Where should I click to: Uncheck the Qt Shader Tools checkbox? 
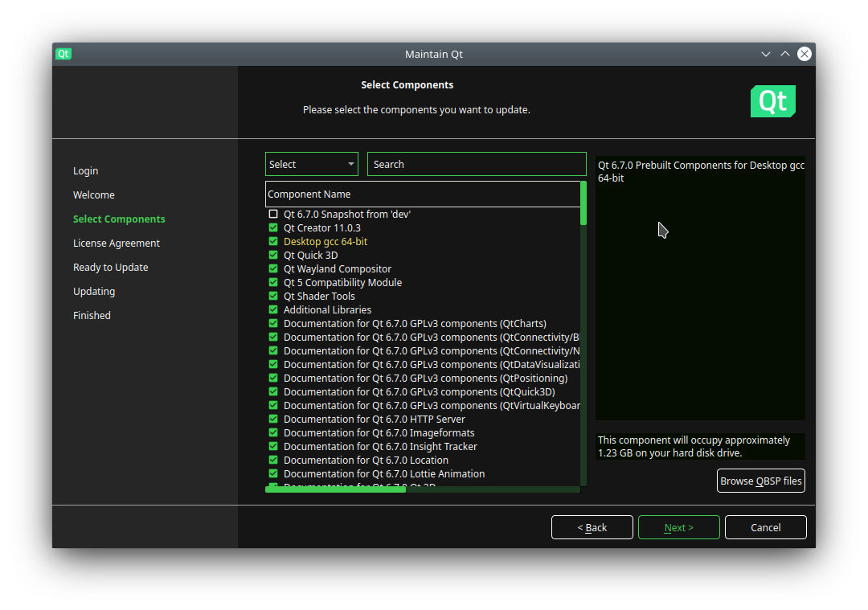(x=273, y=296)
